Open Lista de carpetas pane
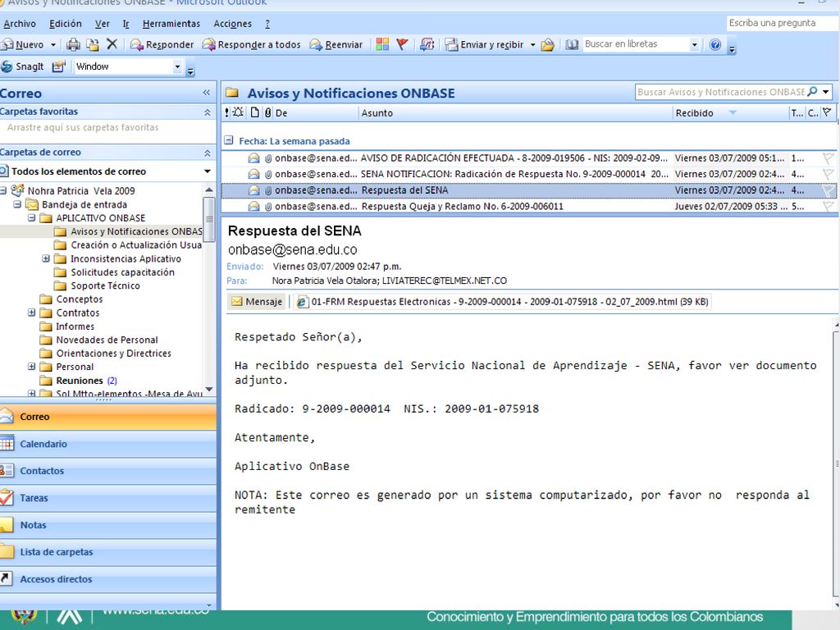Screen dimensions: 840x630 pyautogui.click(x=107, y=552)
